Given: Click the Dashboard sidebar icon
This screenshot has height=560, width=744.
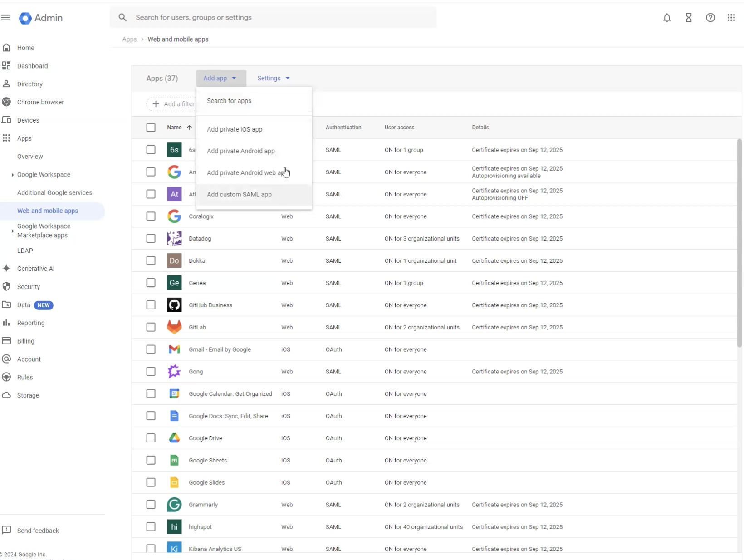Looking at the screenshot, I should [x=6, y=66].
